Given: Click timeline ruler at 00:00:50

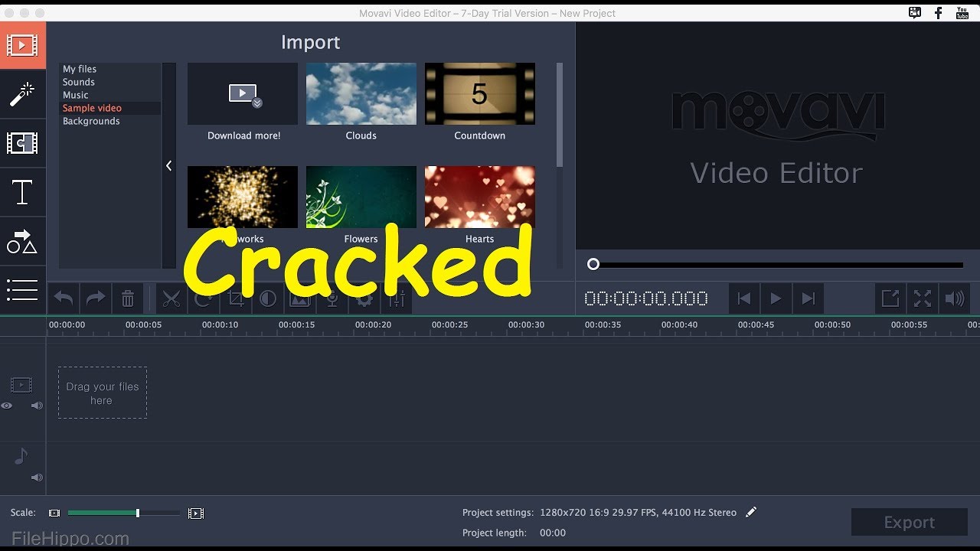Looking at the screenshot, I should click(833, 325).
